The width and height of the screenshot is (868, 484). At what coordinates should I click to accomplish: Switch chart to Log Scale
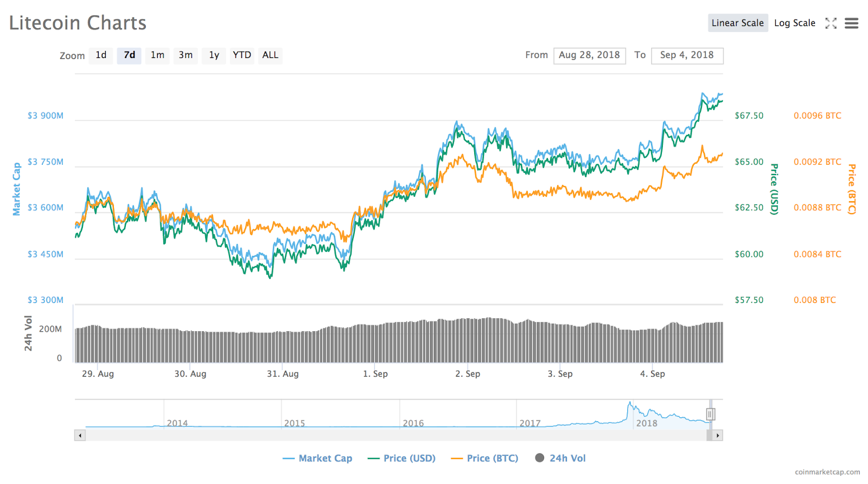coord(795,23)
